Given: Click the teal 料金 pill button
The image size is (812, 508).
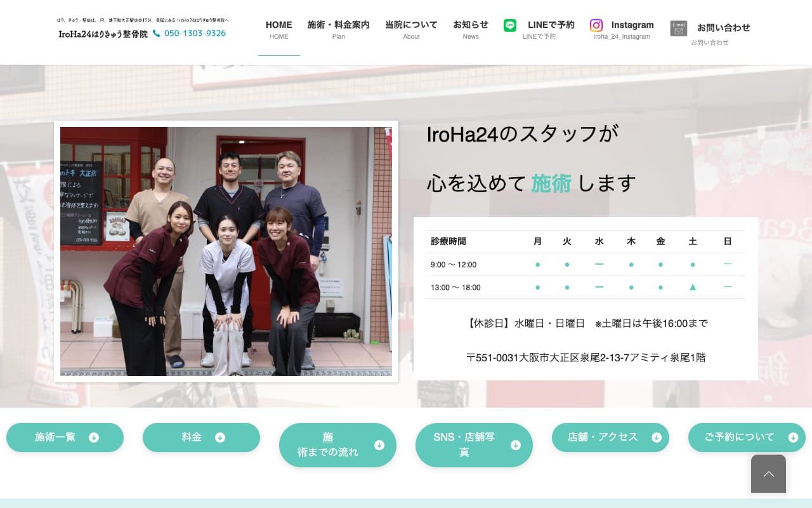Looking at the screenshot, I should tap(201, 437).
